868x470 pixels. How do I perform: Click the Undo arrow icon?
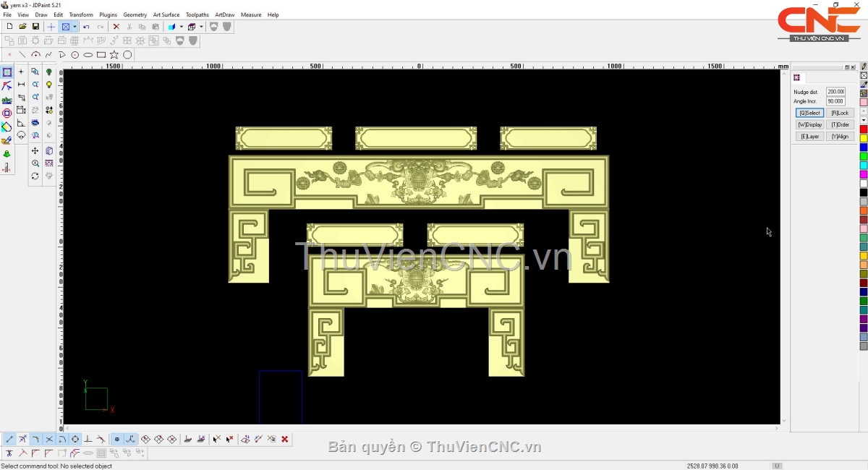pos(86,27)
